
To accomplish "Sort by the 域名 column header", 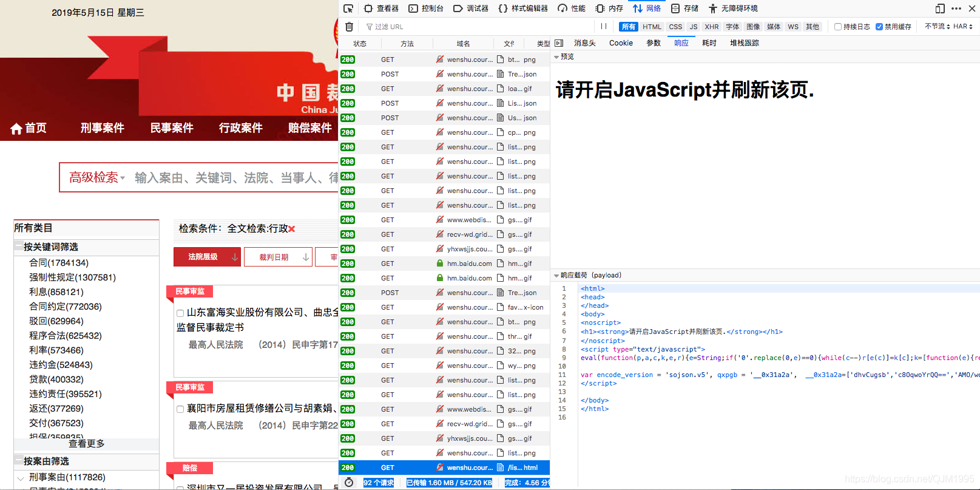I will click(464, 44).
